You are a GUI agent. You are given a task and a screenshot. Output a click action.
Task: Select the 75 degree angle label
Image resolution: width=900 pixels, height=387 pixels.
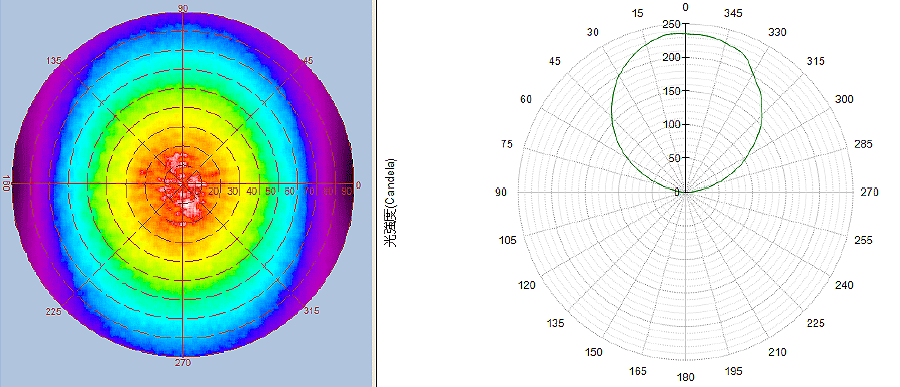click(x=507, y=144)
